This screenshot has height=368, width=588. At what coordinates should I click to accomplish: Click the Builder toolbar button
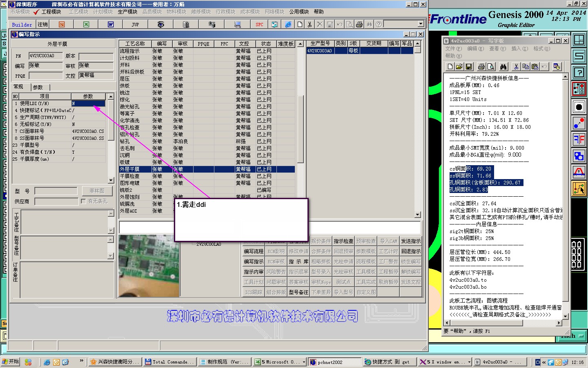tap(22, 25)
